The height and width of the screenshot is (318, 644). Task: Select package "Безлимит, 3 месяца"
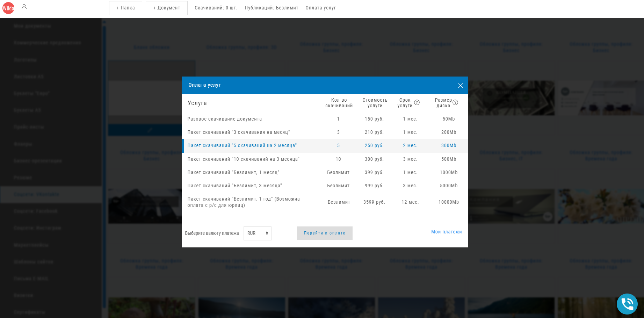coord(325,186)
